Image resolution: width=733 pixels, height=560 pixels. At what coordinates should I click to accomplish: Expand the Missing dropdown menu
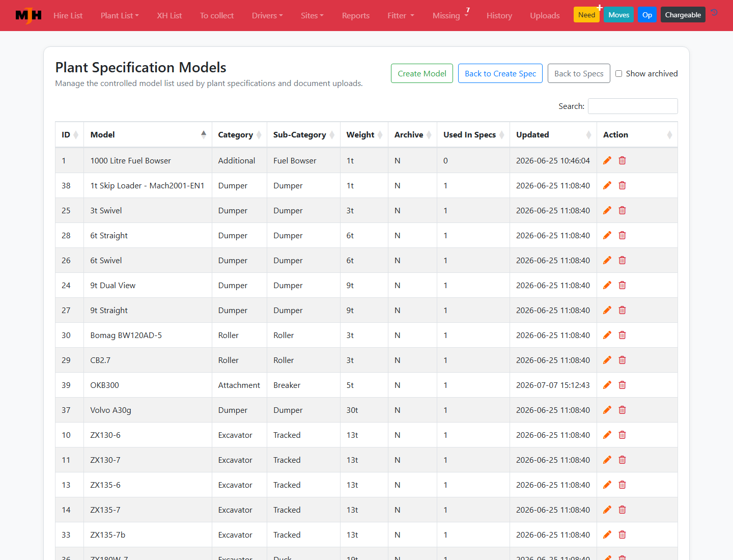pyautogui.click(x=450, y=16)
